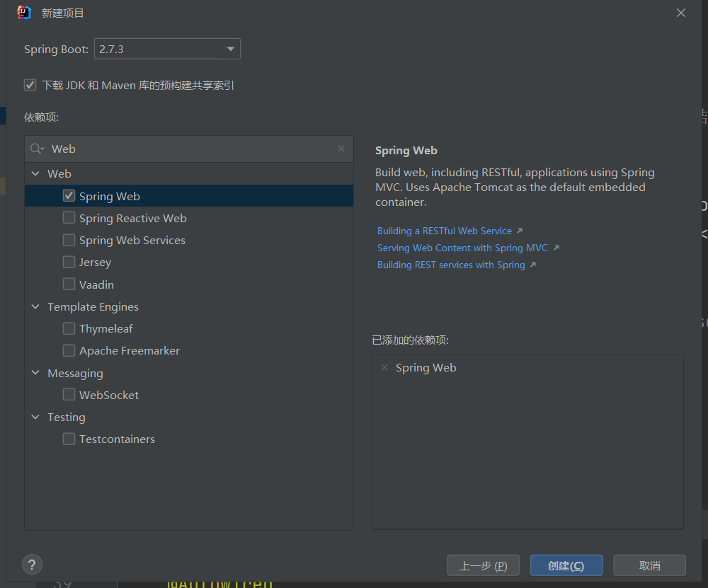Click the search magnifier icon
Image resolution: width=708 pixels, height=588 pixels.
pyautogui.click(x=37, y=149)
